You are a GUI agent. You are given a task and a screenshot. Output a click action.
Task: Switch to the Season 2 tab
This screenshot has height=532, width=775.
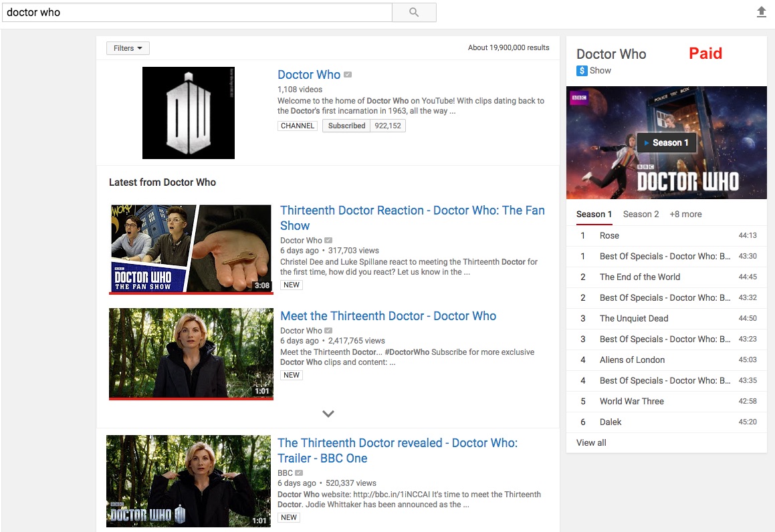641,214
